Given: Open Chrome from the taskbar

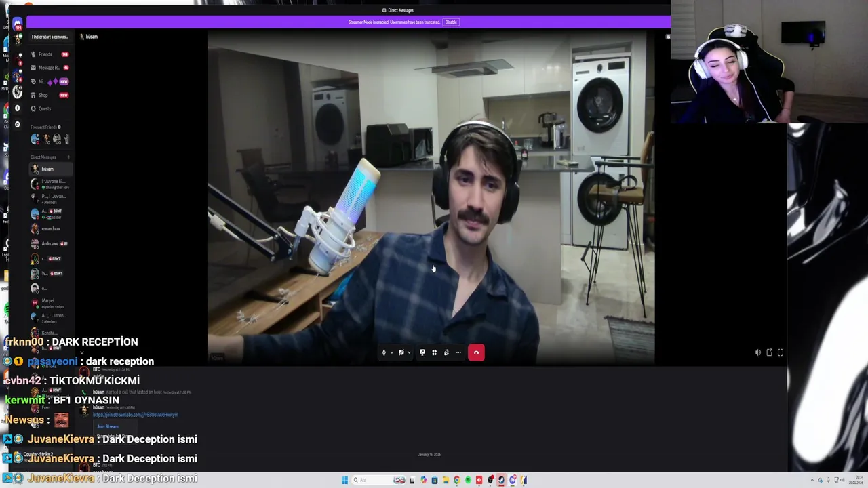Looking at the screenshot, I should pos(456,480).
